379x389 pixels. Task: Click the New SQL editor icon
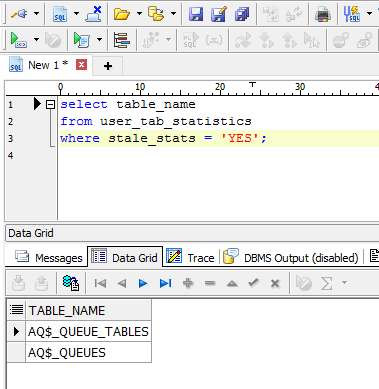point(60,14)
